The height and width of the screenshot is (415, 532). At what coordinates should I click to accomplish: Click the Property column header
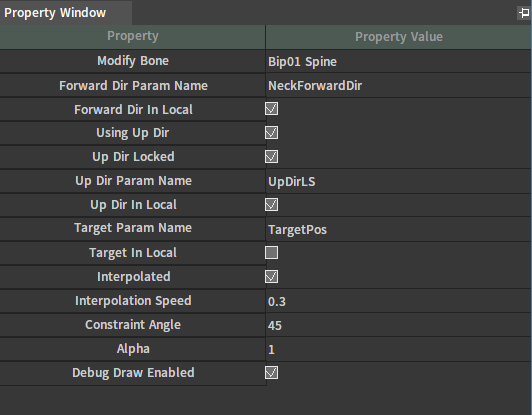[132, 37]
